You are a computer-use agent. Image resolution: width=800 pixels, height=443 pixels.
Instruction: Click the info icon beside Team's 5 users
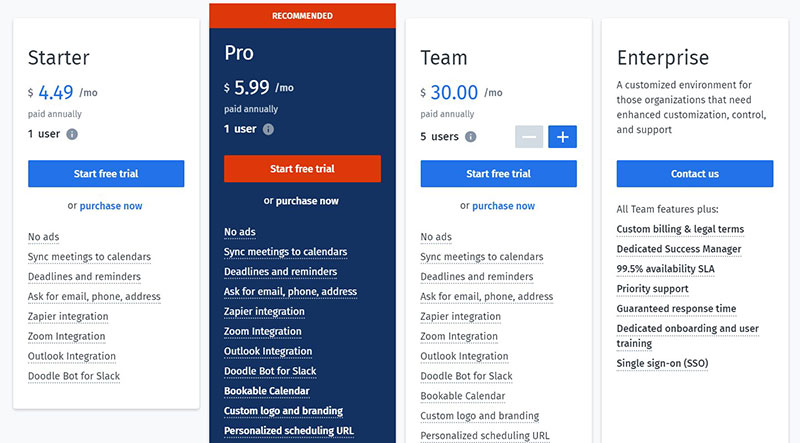(x=470, y=137)
